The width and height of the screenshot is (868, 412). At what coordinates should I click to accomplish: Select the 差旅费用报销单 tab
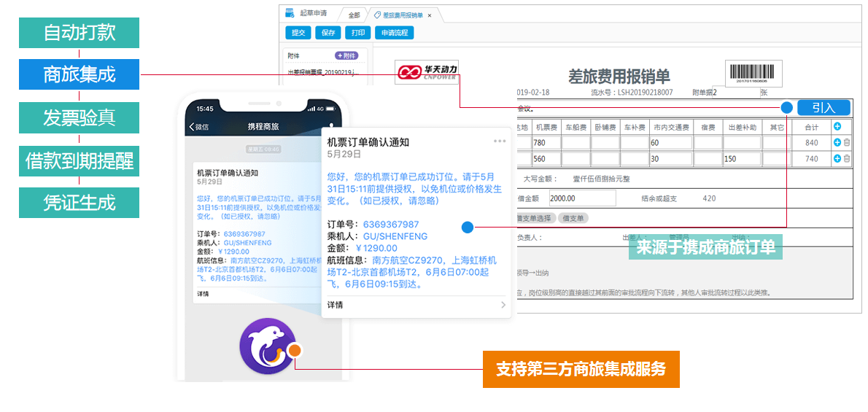point(403,15)
